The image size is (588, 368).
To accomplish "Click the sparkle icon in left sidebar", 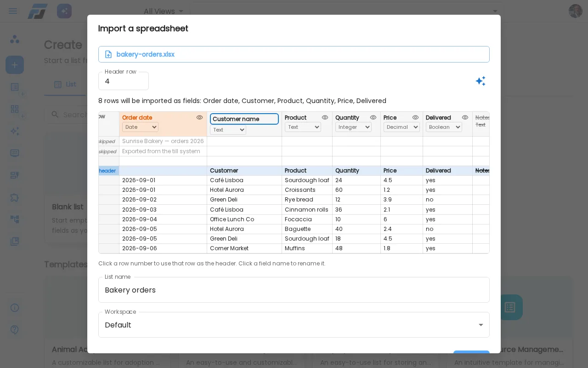I will coord(15,131).
